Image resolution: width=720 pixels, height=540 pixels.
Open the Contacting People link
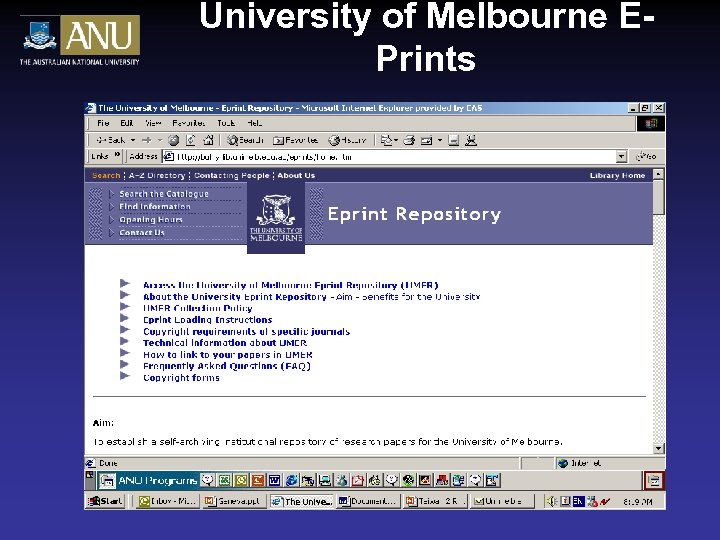(x=231, y=175)
